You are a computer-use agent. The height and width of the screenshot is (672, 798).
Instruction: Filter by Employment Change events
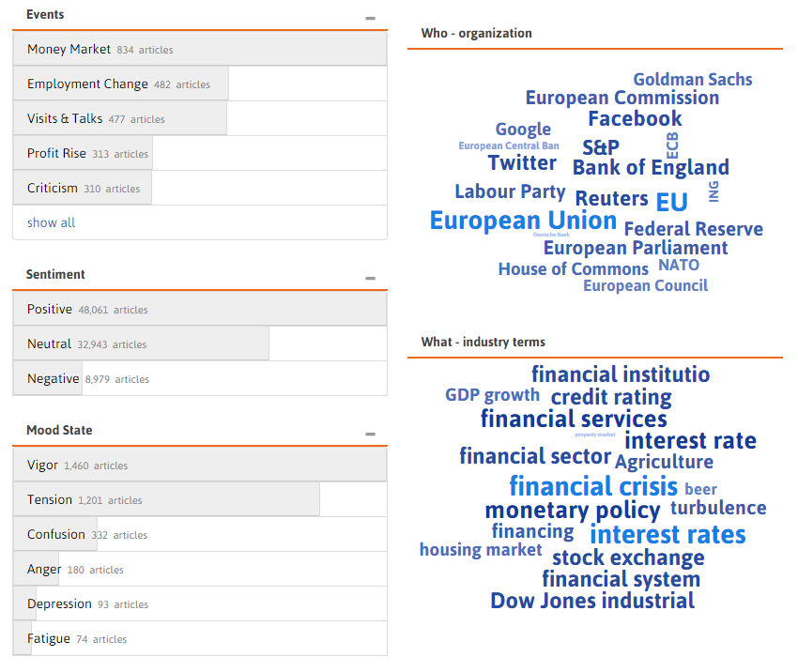click(200, 84)
